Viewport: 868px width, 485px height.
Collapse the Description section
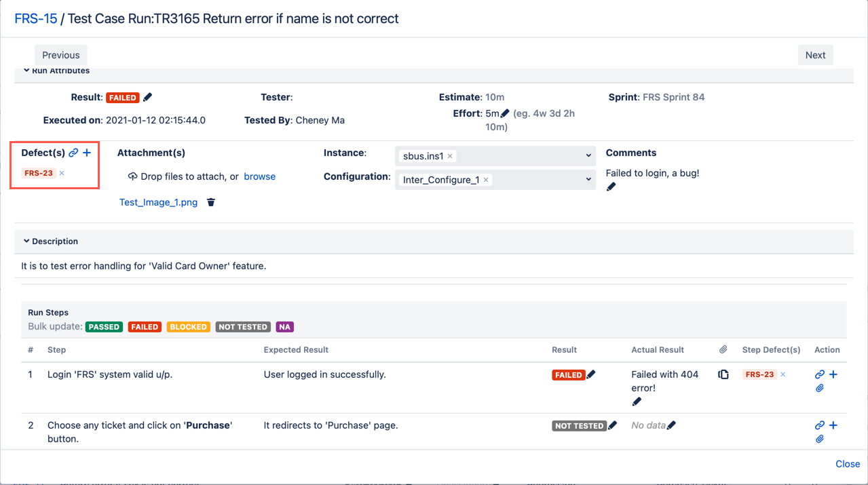(x=26, y=241)
